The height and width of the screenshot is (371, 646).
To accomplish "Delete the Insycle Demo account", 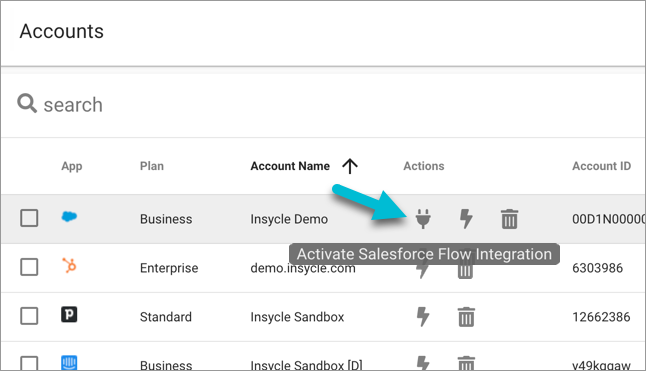I will point(509,219).
